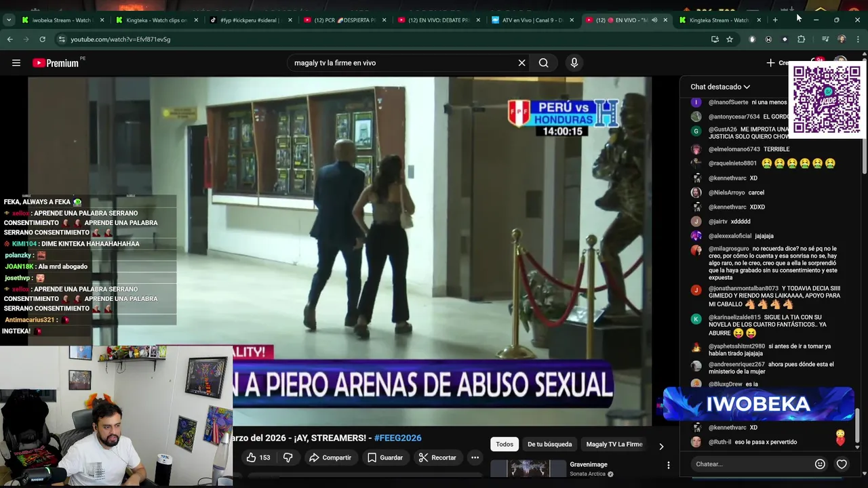Image resolution: width=868 pixels, height=488 pixels.
Task: Show next filter chips with right chevron
Action: pos(661,446)
